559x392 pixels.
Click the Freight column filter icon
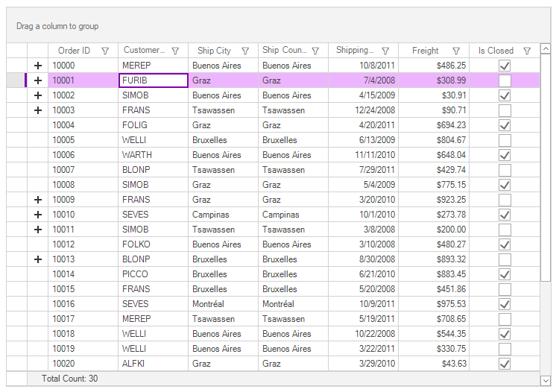pyautogui.click(x=456, y=51)
